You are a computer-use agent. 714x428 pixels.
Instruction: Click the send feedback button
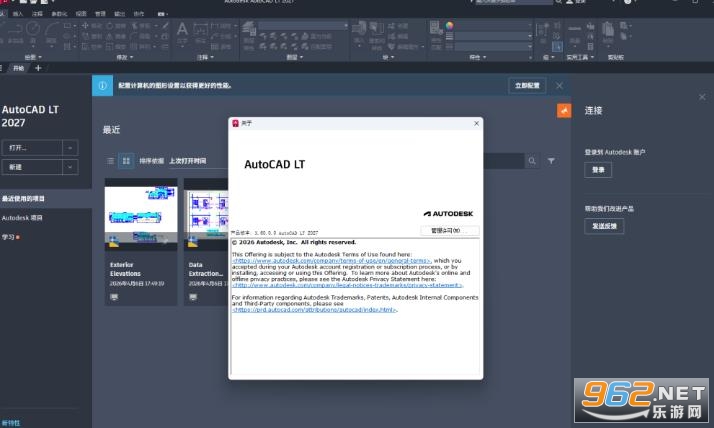coord(604,226)
